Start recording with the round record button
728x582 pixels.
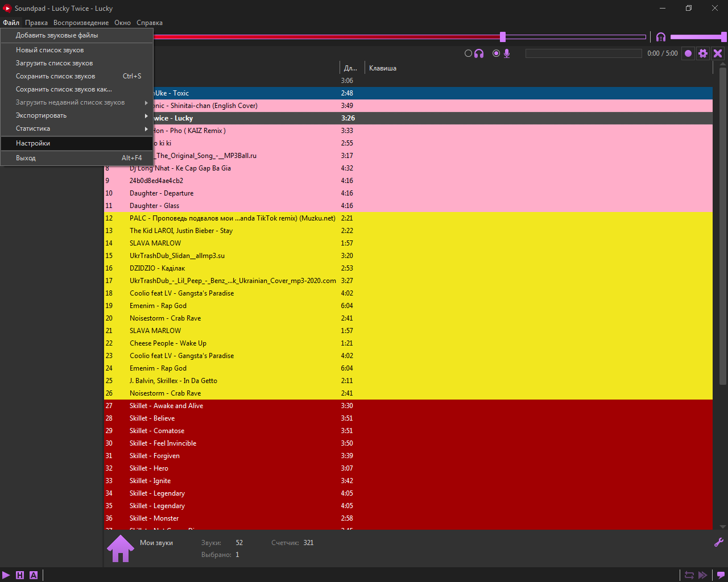(688, 53)
